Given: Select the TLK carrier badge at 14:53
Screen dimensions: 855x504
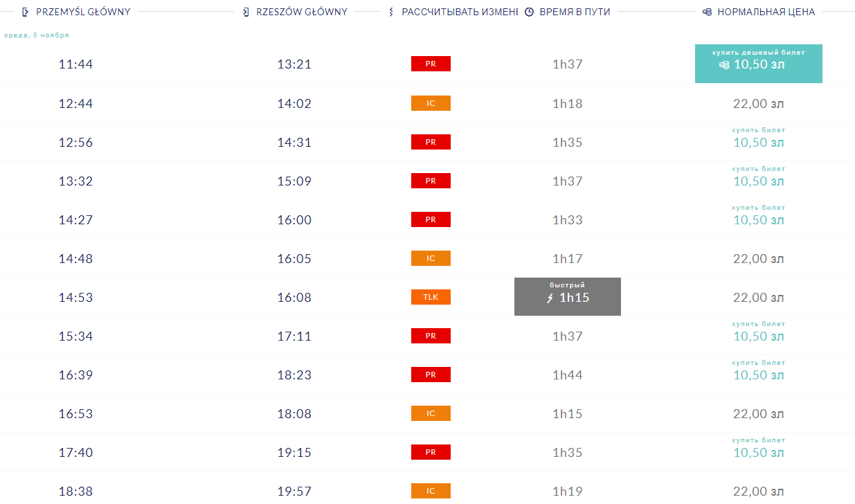Looking at the screenshot, I should click(431, 297).
